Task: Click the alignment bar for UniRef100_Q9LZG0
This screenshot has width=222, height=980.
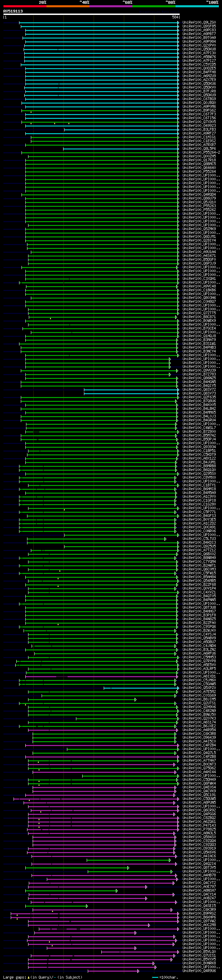Action: coord(99,23)
